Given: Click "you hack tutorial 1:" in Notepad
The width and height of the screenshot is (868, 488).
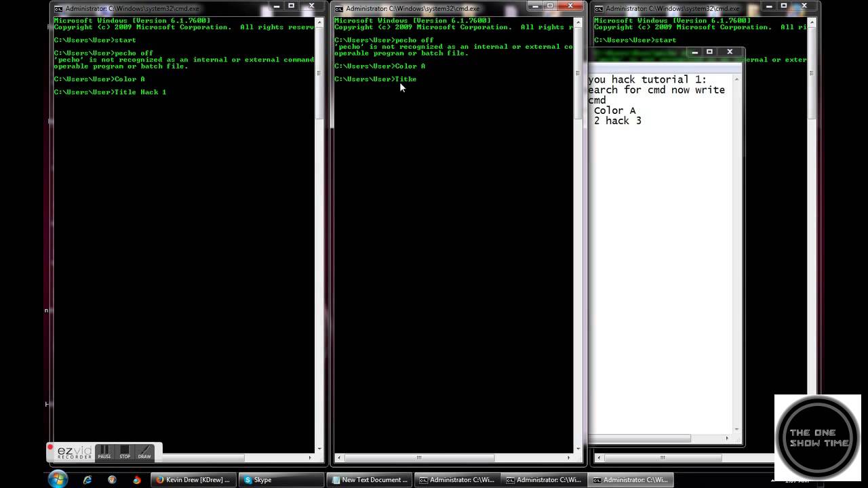Looking at the screenshot, I should [648, 79].
